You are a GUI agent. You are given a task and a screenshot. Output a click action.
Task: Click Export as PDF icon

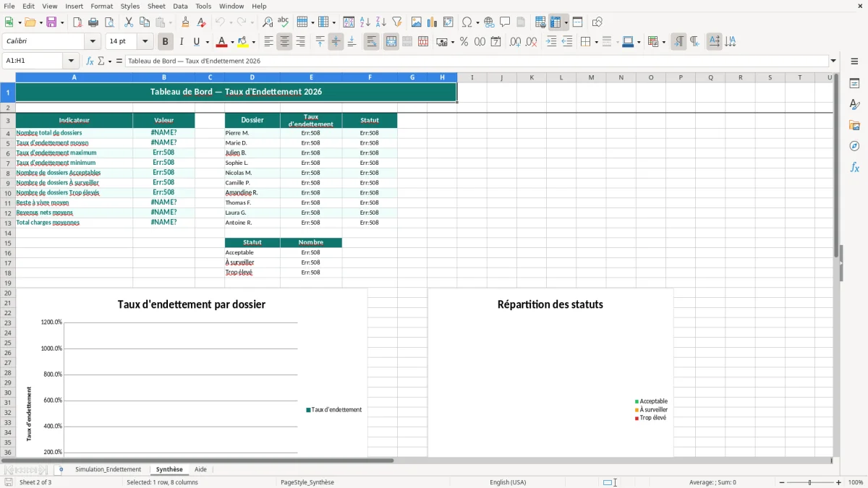[77, 22]
